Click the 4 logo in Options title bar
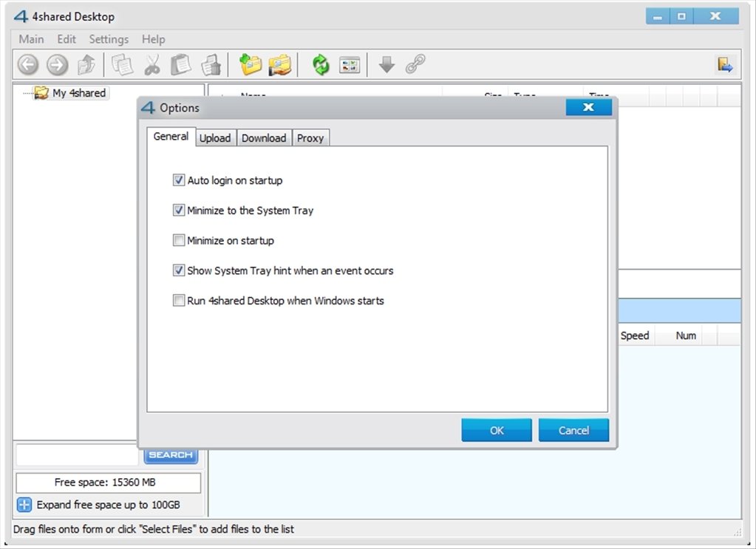Screen dimensions: 756x549 click(x=148, y=107)
